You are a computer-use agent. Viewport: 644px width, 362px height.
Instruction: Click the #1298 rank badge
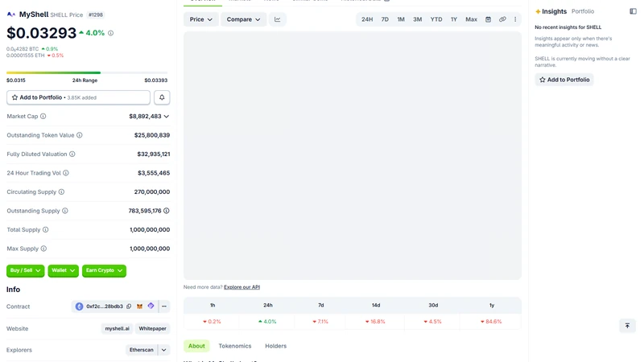[x=96, y=14]
